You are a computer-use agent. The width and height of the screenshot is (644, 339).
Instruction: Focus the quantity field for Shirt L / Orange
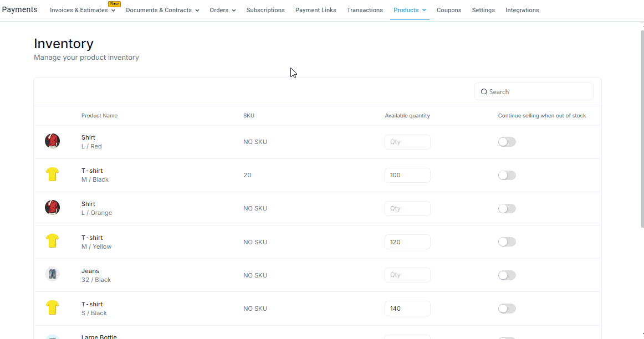click(407, 208)
